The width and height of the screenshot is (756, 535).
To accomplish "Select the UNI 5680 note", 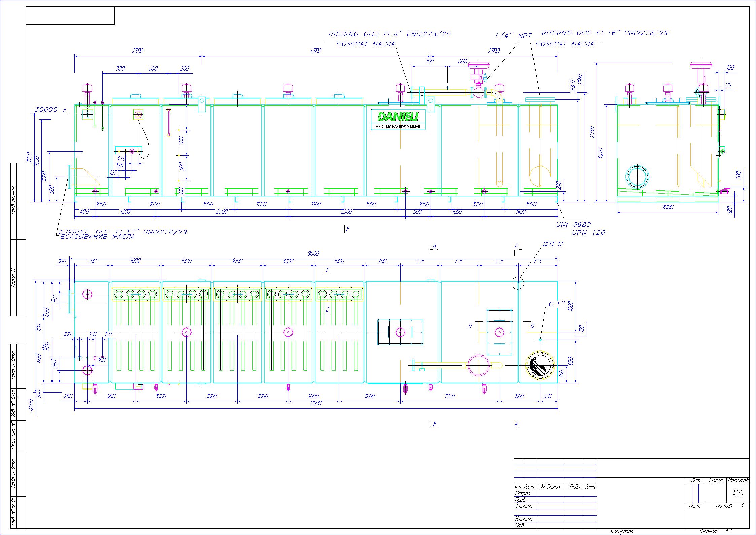I will pos(574,224).
